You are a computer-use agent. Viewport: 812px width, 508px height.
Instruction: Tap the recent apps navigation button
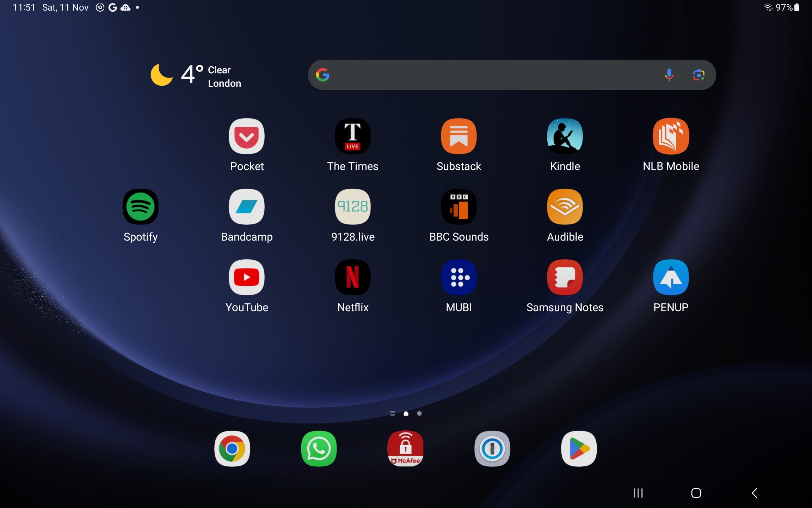(x=638, y=493)
